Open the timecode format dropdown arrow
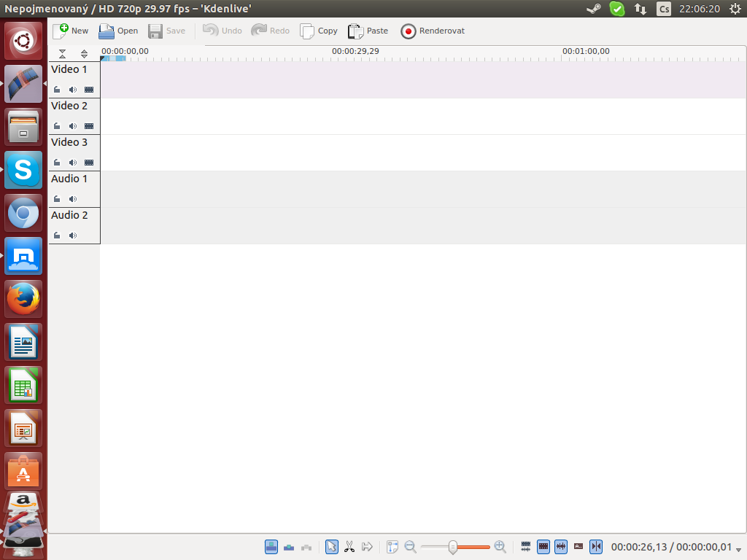Image resolution: width=747 pixels, height=560 pixels. (738, 549)
